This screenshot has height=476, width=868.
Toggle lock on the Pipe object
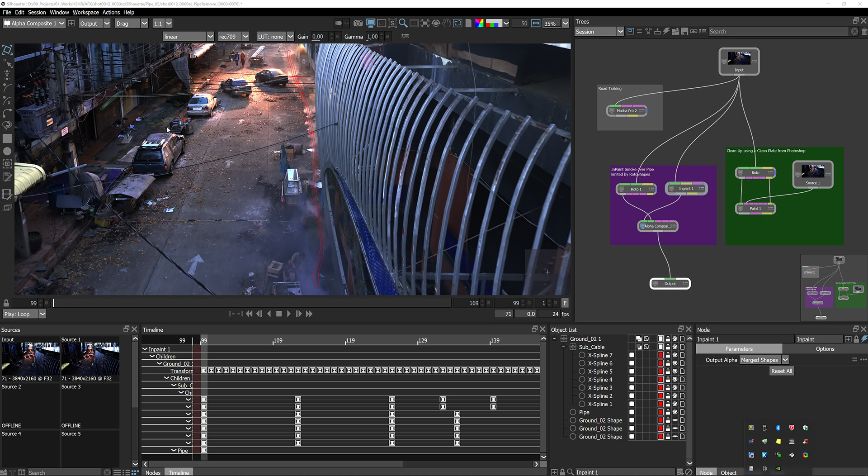[668, 413]
